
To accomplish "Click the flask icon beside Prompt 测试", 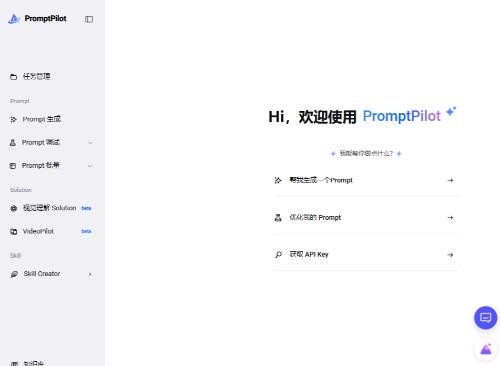I will tap(13, 143).
